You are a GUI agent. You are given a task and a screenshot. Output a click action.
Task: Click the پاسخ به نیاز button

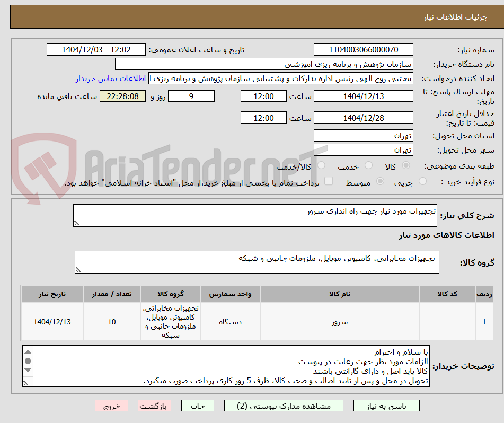386,406
